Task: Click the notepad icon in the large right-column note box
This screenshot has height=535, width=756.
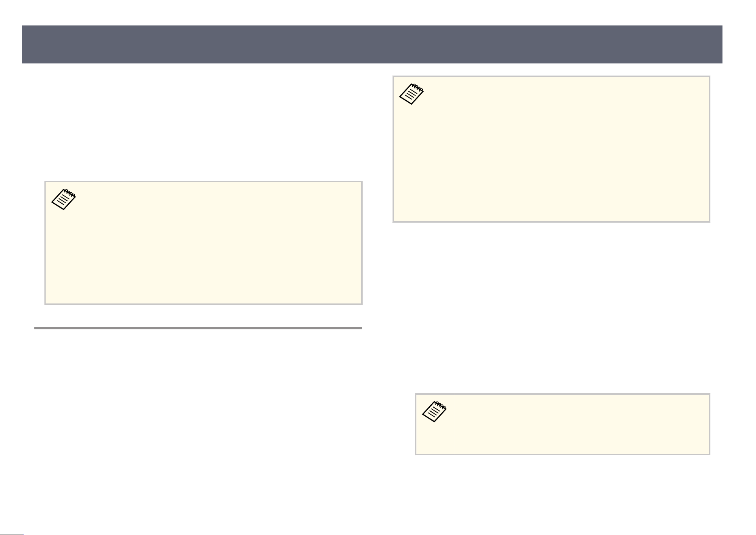Action: [x=412, y=94]
